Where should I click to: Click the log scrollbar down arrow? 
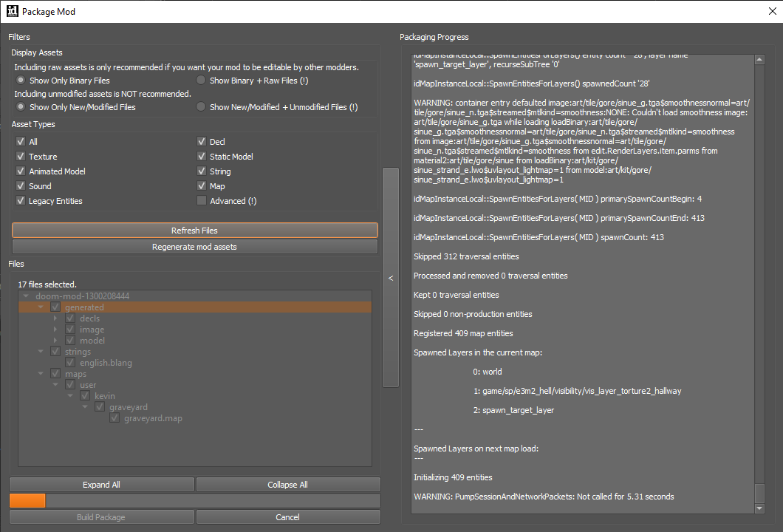coord(759,508)
